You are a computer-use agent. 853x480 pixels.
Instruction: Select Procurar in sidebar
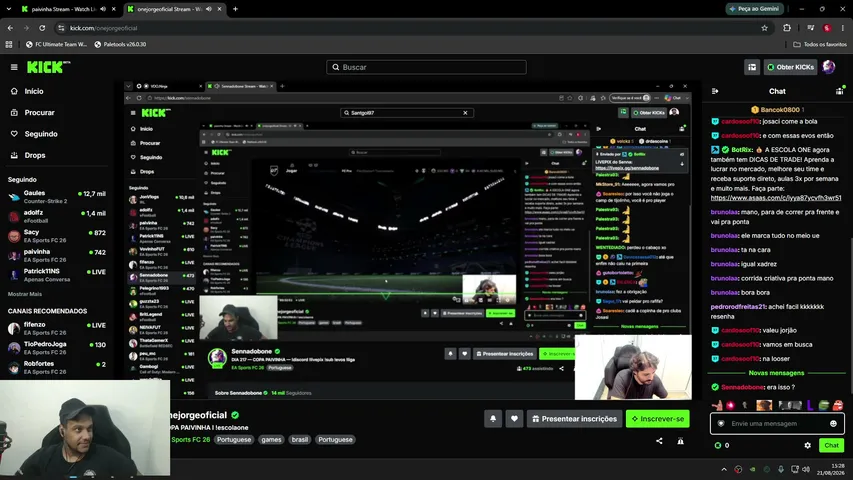tap(39, 113)
